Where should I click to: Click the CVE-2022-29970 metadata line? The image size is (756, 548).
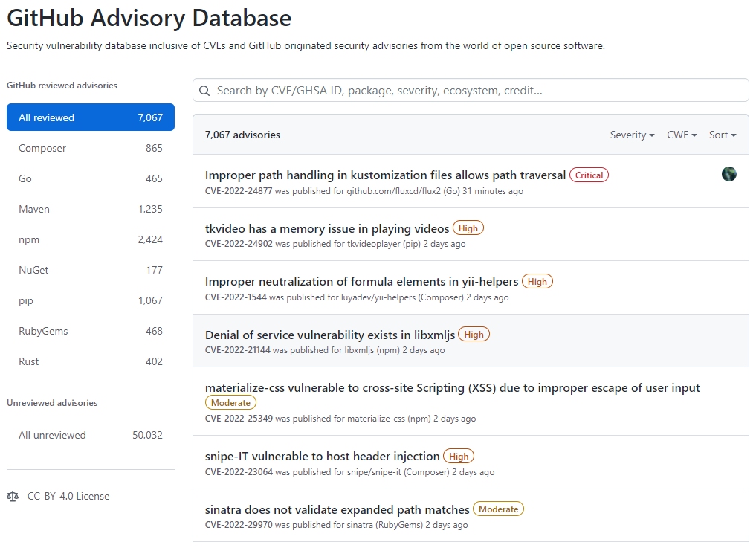click(336, 525)
